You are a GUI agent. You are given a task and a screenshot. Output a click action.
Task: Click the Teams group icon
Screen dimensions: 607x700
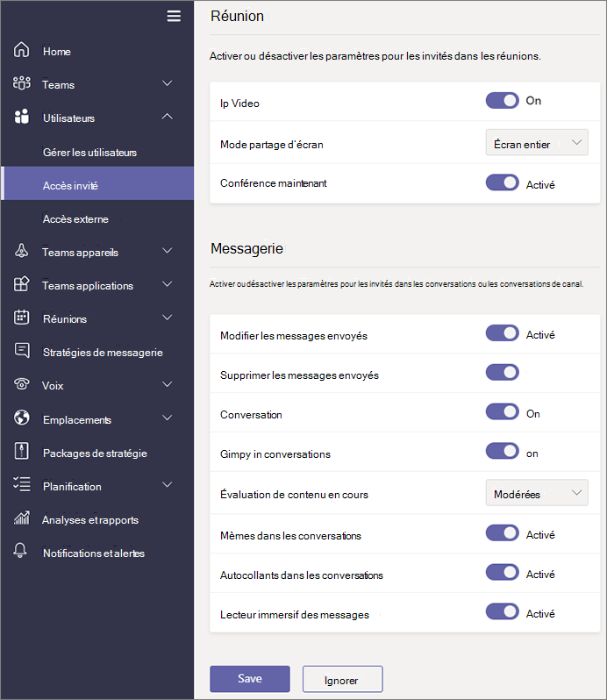[x=22, y=84]
